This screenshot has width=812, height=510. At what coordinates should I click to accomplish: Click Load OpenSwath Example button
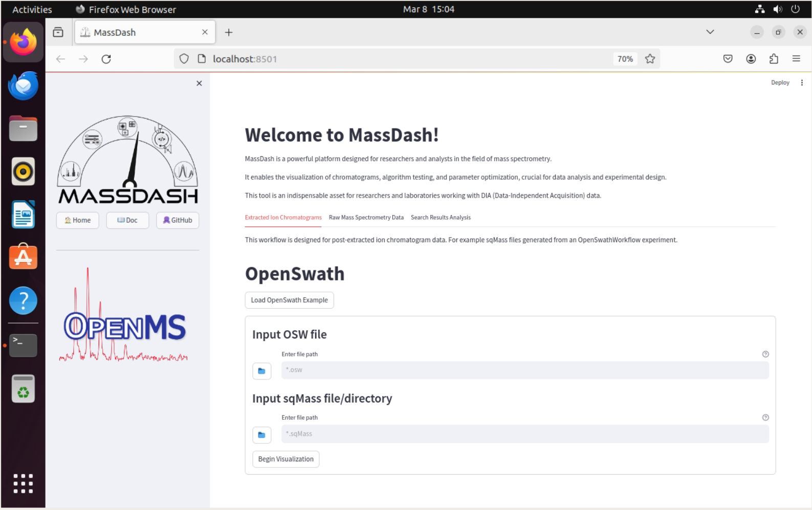(x=289, y=300)
